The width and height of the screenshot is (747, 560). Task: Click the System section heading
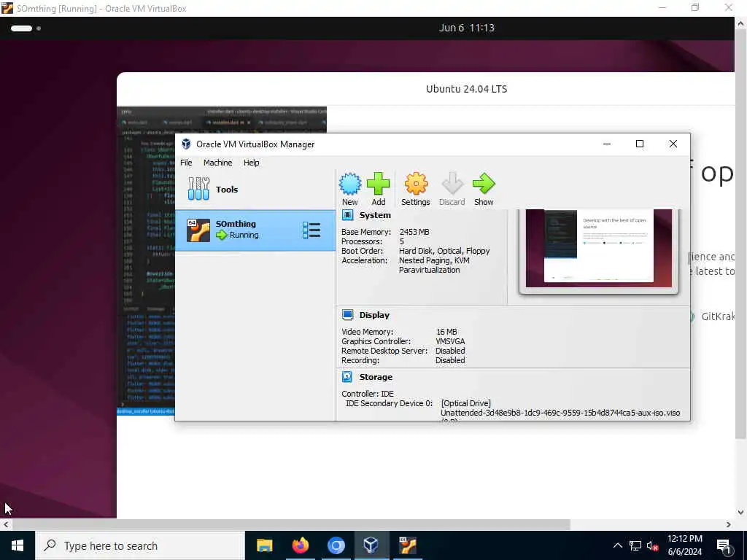click(375, 215)
